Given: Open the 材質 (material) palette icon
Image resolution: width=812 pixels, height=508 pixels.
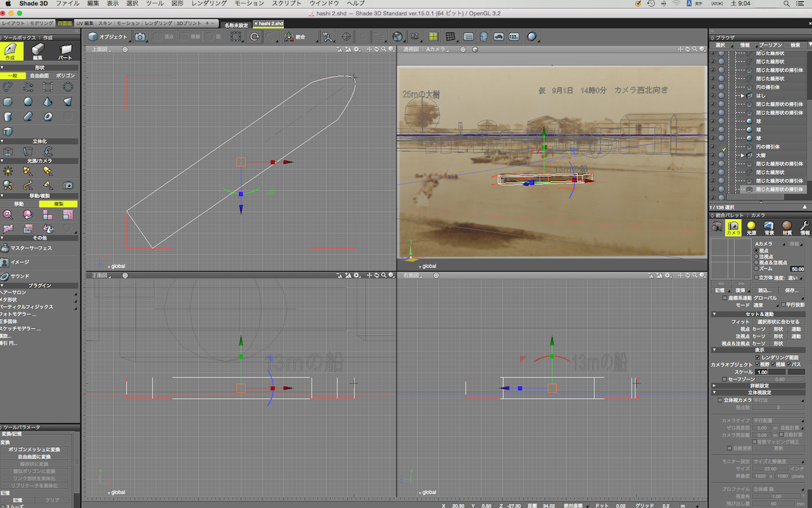Looking at the screenshot, I should tap(786, 228).
